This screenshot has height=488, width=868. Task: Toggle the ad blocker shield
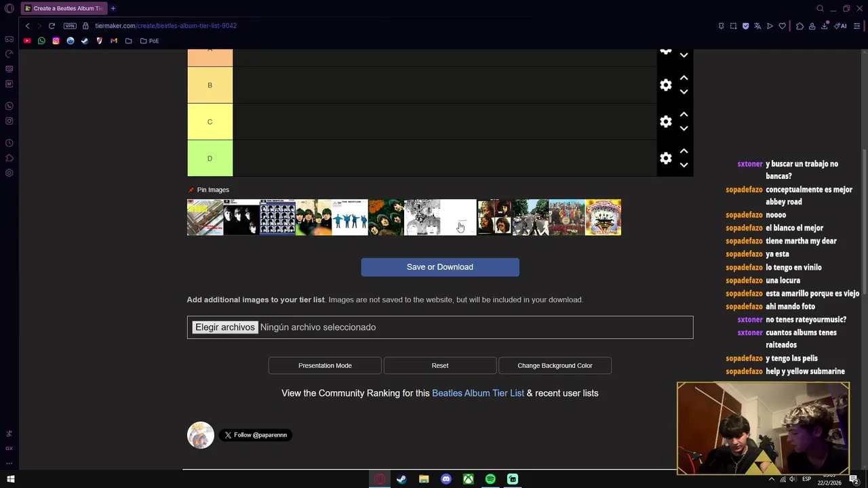[745, 26]
